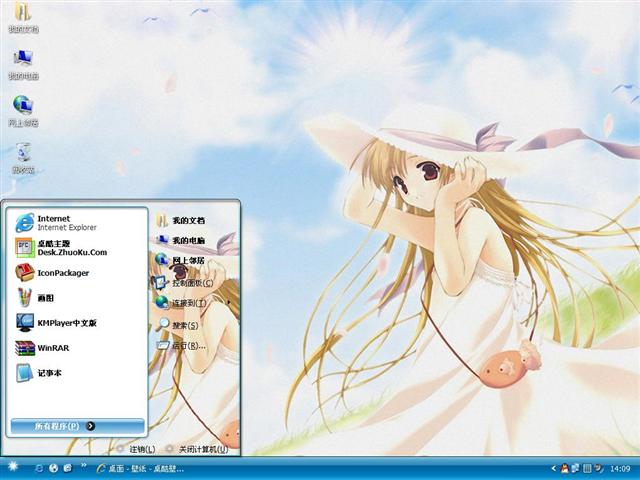Image resolution: width=640 pixels, height=480 pixels.
Task: Choose 搜索(S) in the Start menu
Action: [183, 325]
